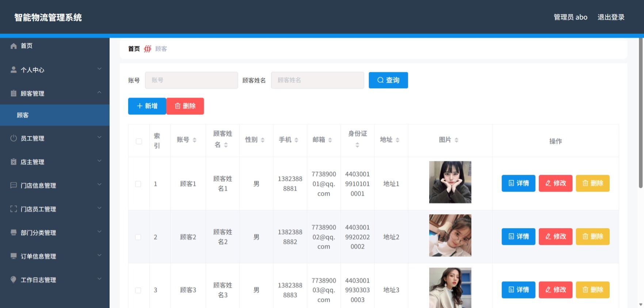Click the power icon beside 员工管理

[14, 138]
